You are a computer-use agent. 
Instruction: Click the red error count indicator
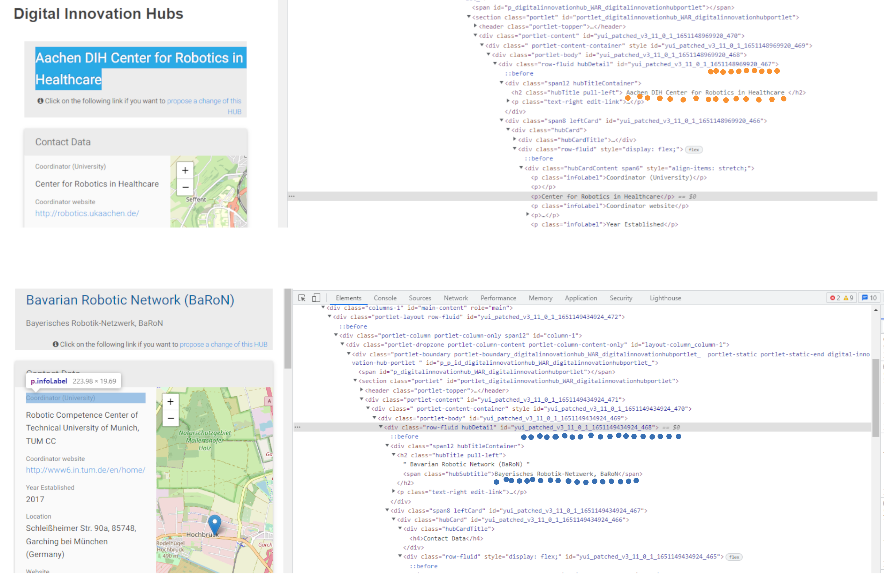click(834, 298)
